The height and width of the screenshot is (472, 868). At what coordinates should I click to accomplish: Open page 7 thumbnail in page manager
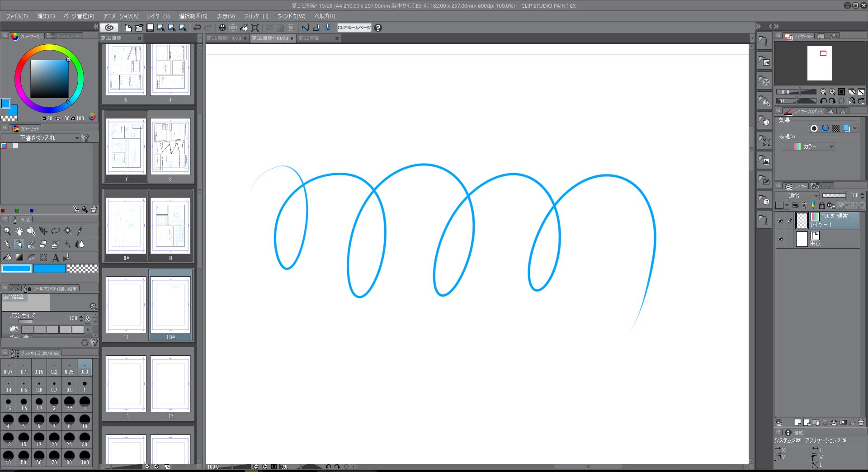point(126,146)
